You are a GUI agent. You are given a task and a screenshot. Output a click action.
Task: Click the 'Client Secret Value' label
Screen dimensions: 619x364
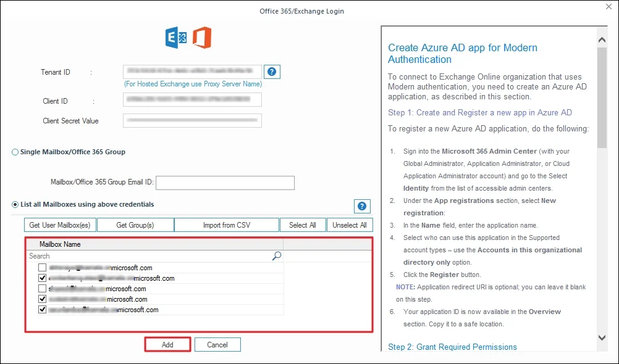[x=70, y=121]
